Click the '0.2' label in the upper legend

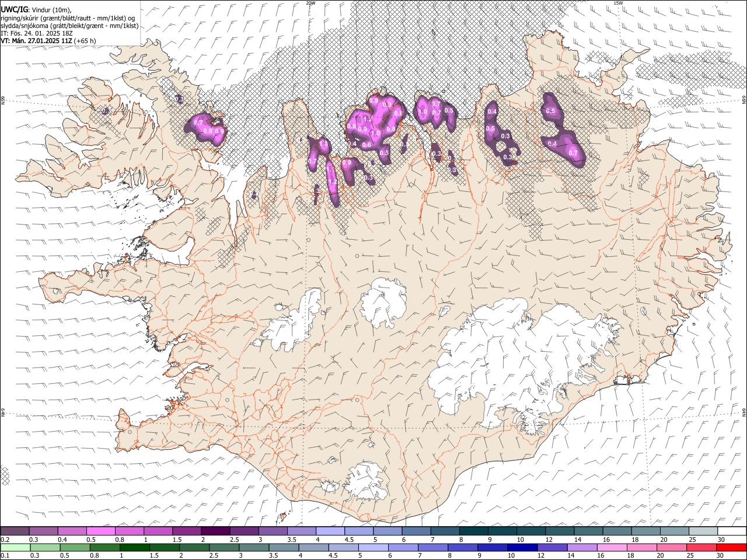click(x=5, y=540)
